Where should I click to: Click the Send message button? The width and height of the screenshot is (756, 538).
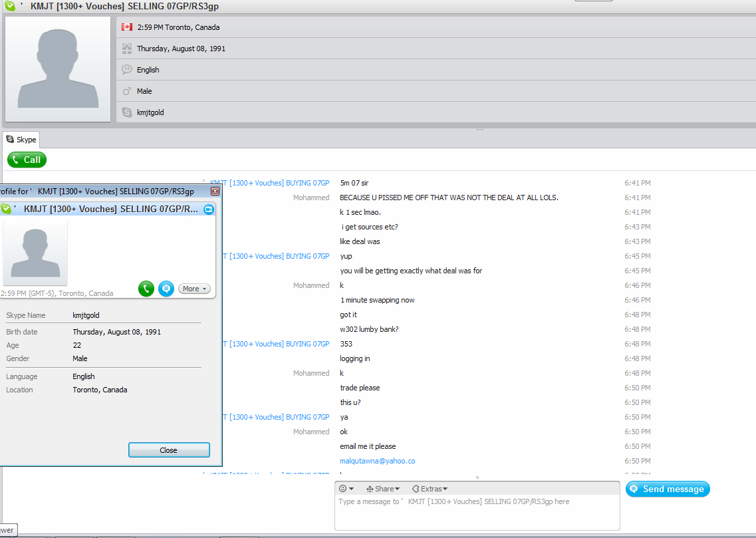[x=668, y=489]
